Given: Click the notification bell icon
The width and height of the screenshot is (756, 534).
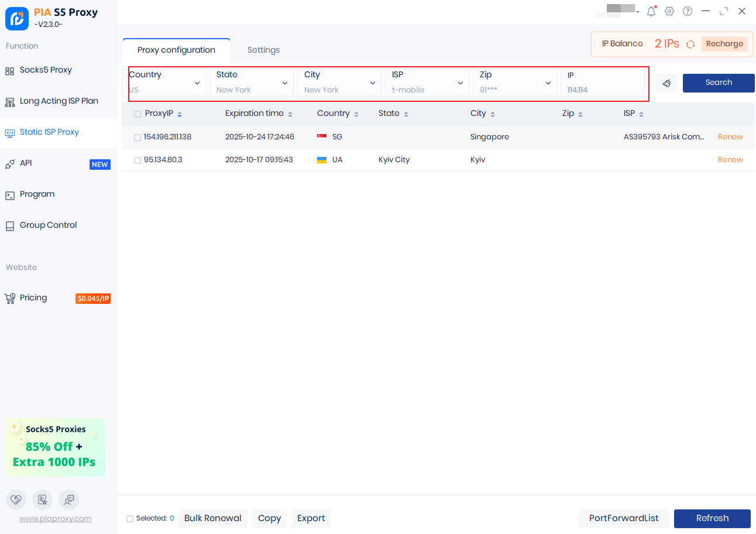Looking at the screenshot, I should click(x=651, y=11).
